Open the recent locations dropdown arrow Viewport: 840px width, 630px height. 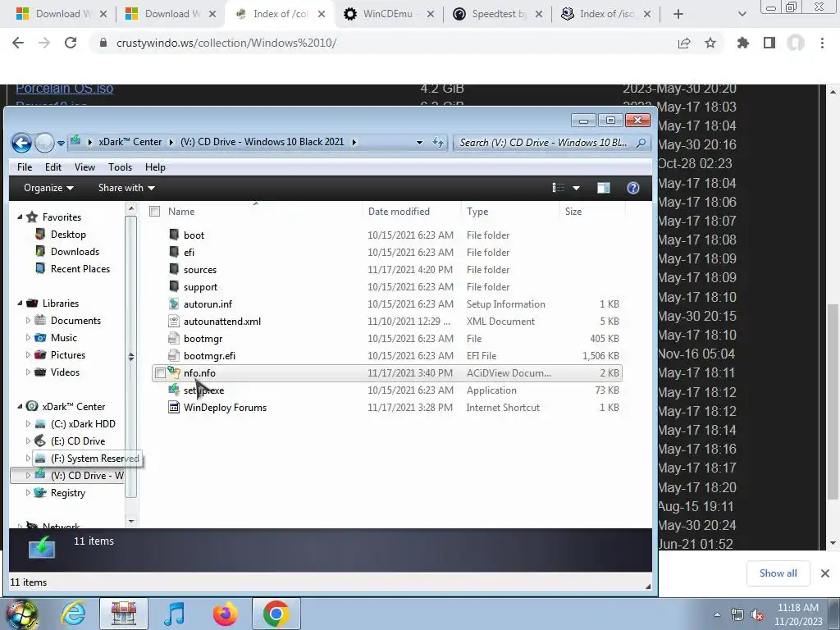tap(61, 143)
